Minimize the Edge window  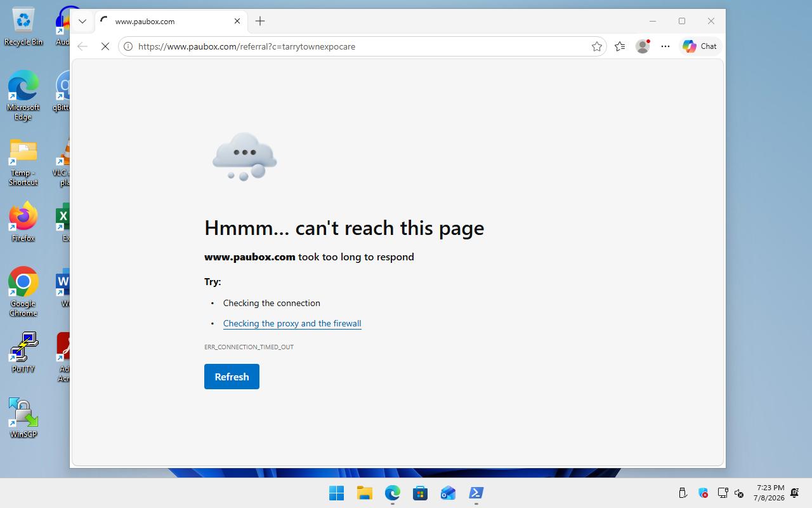point(653,21)
